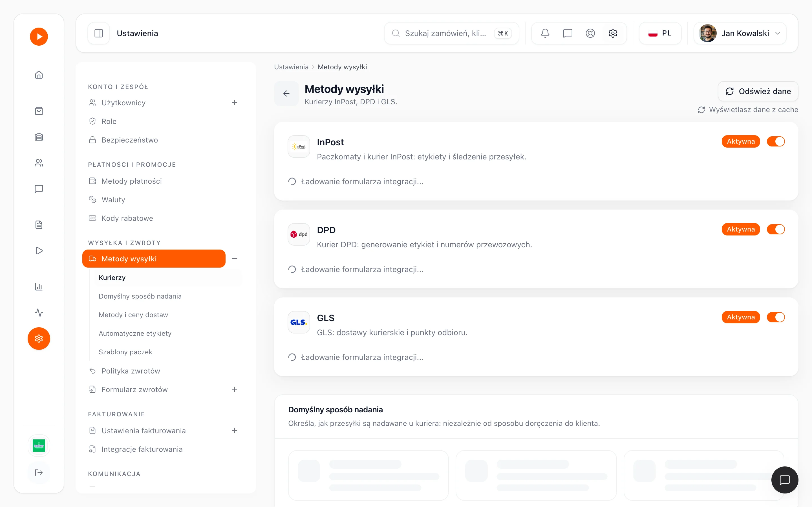Screen dimensions: 812x507
Task: Select Domyślny sposób nadania submenu item
Action: click(x=140, y=296)
